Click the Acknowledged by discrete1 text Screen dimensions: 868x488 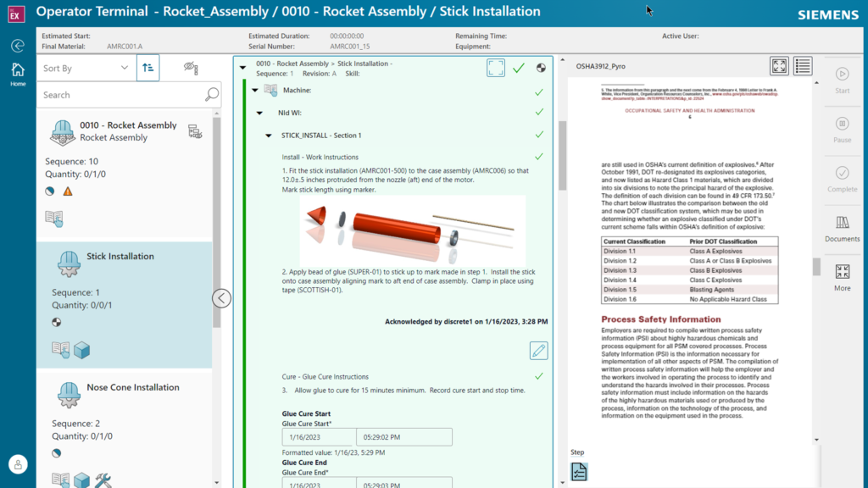466,321
